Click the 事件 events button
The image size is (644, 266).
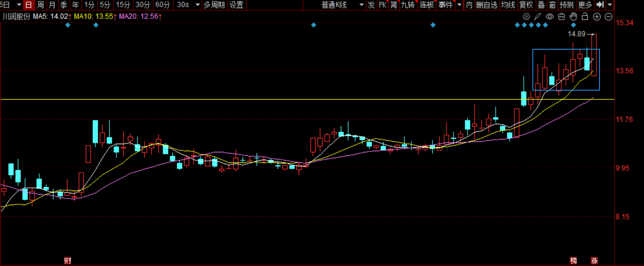click(445, 5)
